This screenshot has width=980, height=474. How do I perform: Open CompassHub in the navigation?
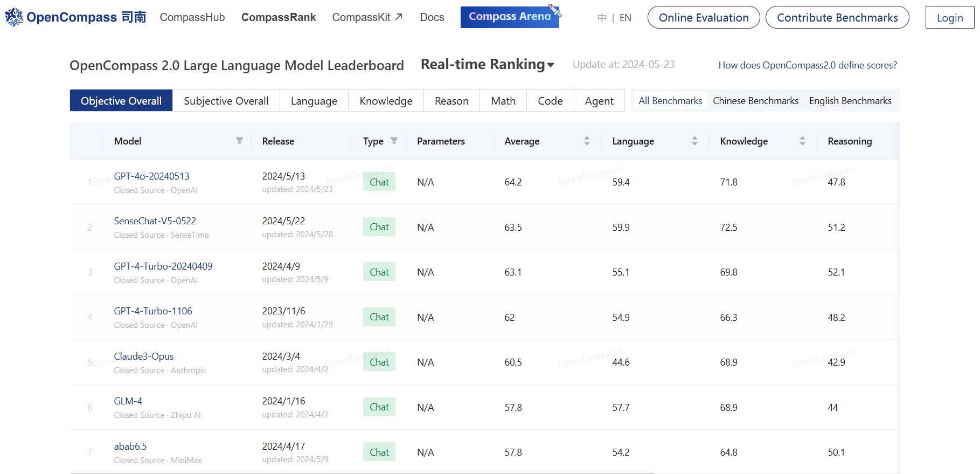click(x=192, y=17)
